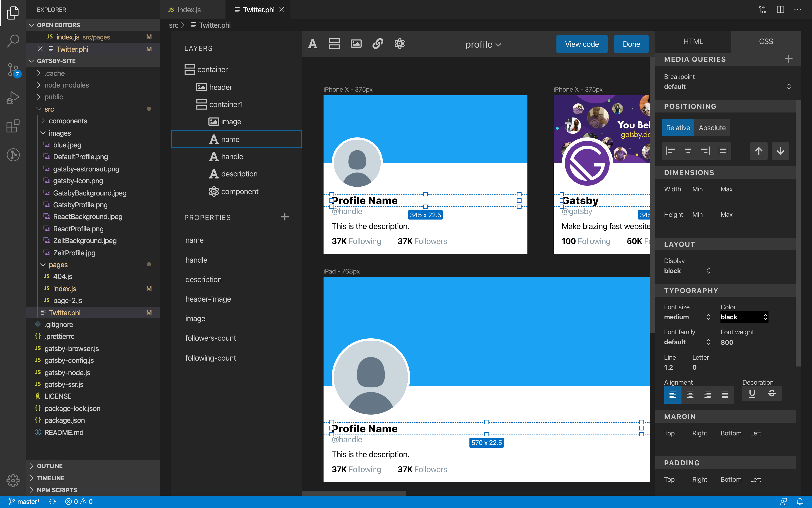Select Relative positioning
This screenshot has height=508, width=812.
point(678,128)
